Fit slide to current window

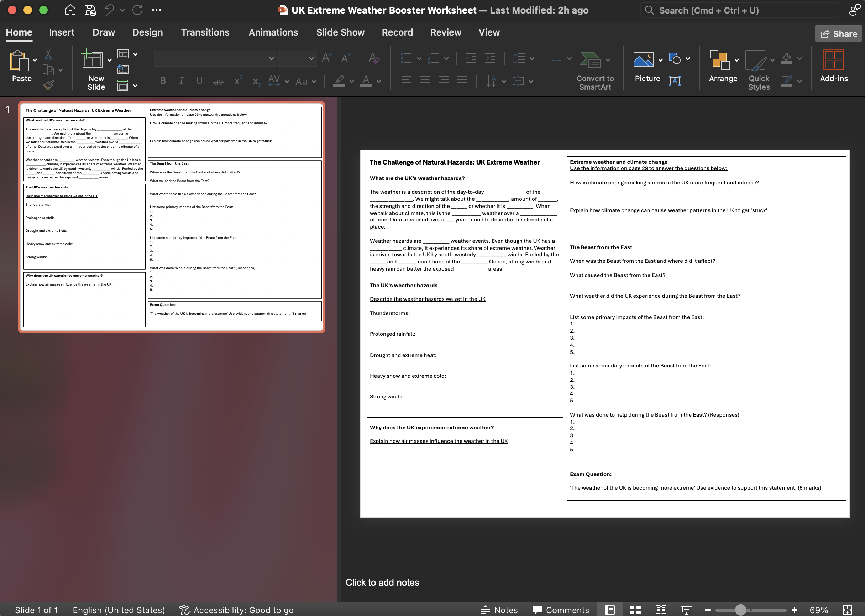[848, 610]
